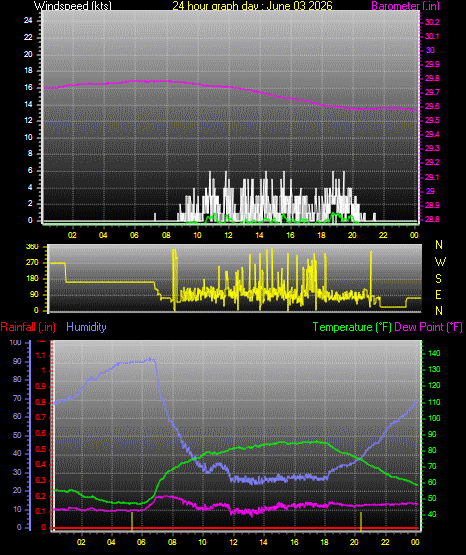
Task: Click the "29.1" barometer scale value
Action: pos(432,177)
